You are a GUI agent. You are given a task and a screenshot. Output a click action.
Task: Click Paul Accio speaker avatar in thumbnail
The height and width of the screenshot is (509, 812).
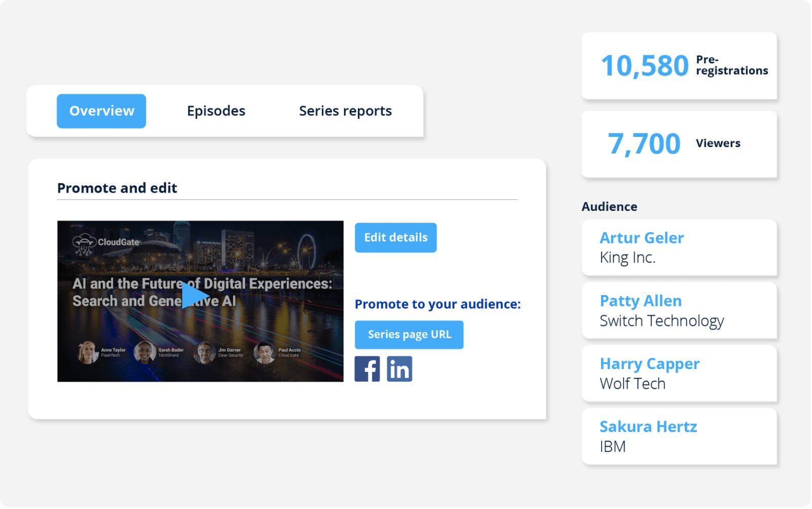pos(265,353)
